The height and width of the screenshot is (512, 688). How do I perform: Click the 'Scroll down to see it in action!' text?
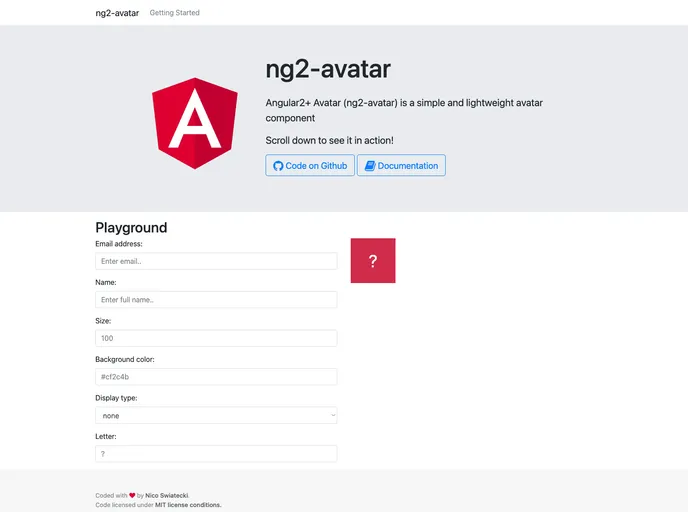pos(330,140)
